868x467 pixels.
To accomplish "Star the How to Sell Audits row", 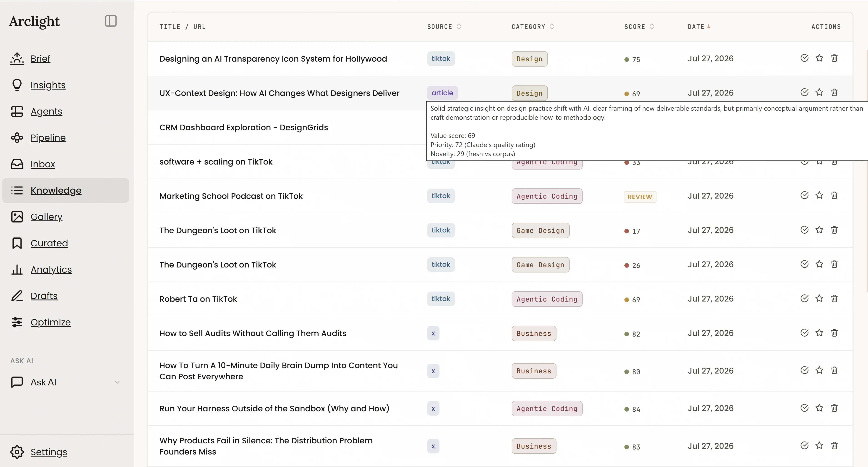I will (819, 333).
